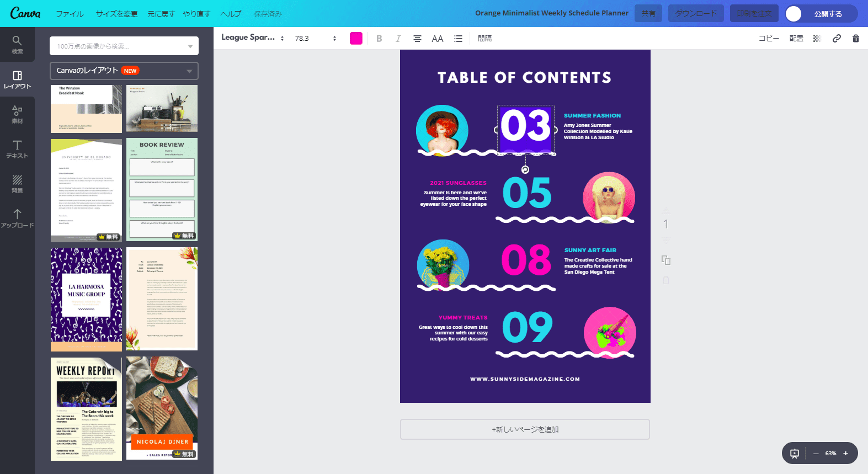The height and width of the screenshot is (474, 868).
Task: Edit the design title Orange Minimalist Weekly Schedule Planner
Action: coord(551,13)
